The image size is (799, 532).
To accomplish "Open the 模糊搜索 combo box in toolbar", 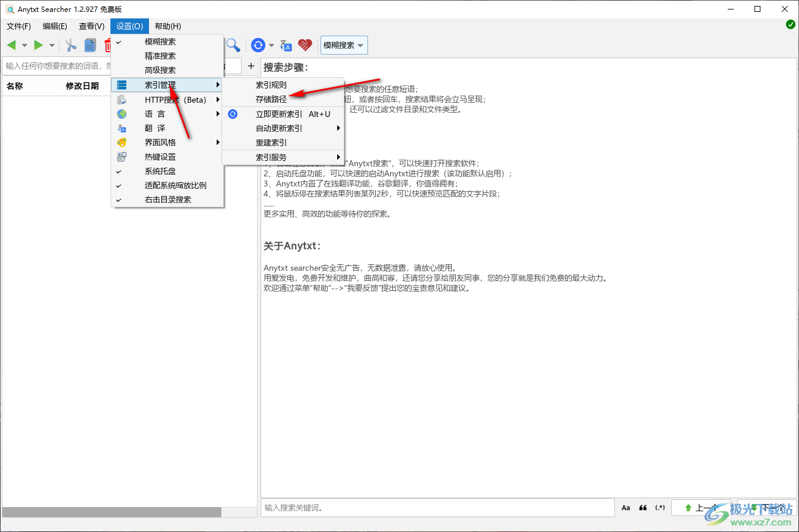I will click(x=344, y=45).
